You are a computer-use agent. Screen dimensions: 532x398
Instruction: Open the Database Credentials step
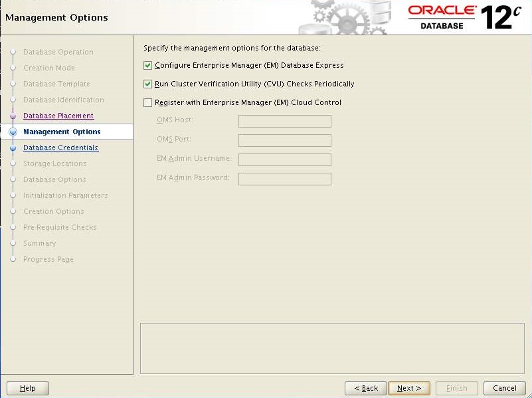60,148
